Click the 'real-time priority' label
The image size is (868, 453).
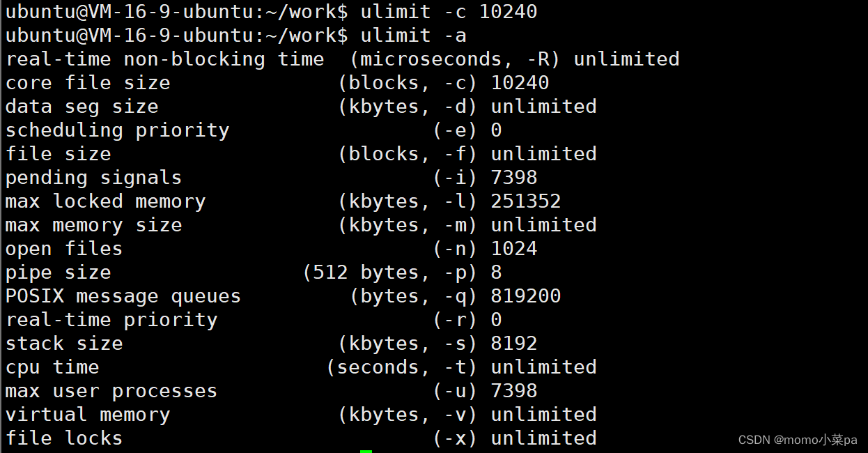click(x=111, y=320)
